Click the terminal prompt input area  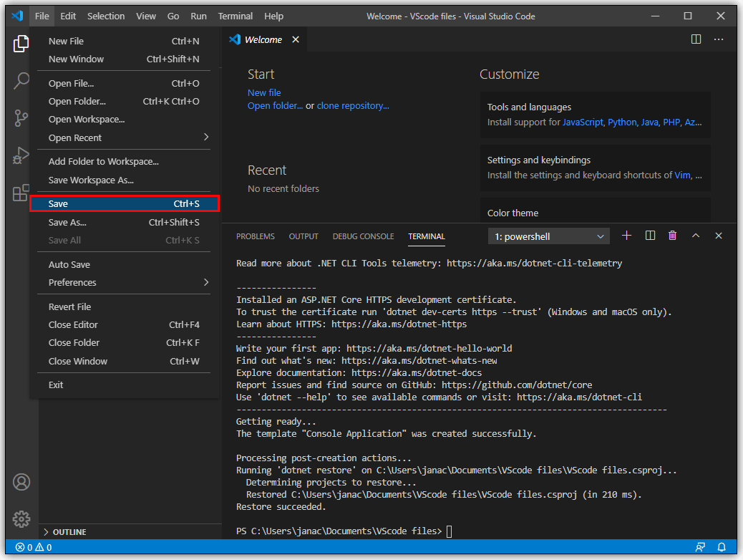point(449,531)
